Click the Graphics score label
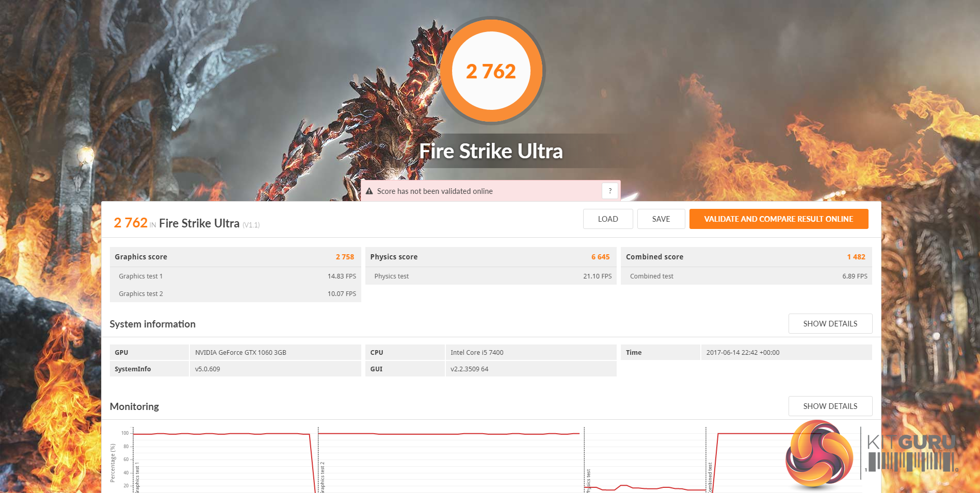Screen dimensions: 980x493 (141, 257)
